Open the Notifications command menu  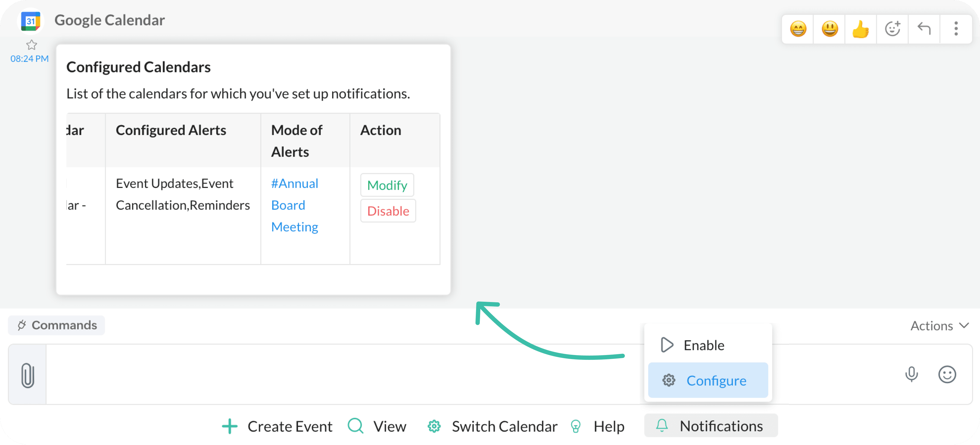coord(711,426)
